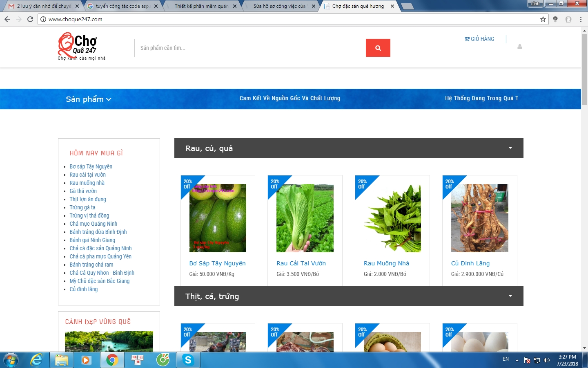Click the EN language indicator in taskbar
This screenshot has height=368, width=588.
pos(506,359)
